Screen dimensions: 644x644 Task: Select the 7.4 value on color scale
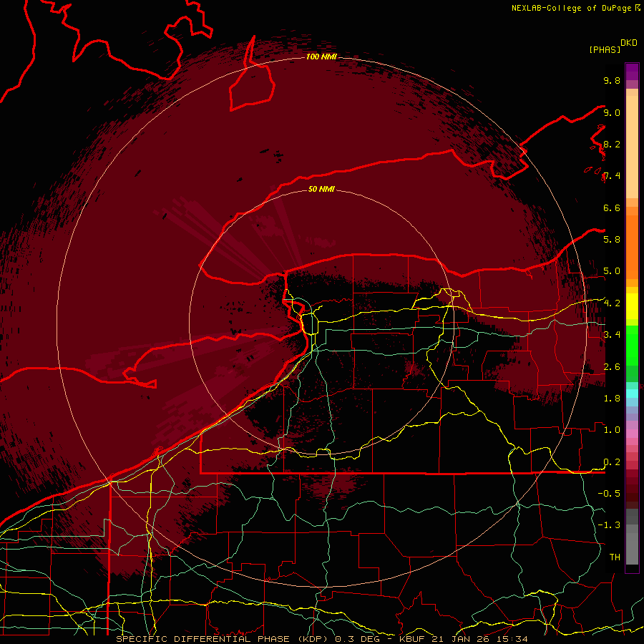pyautogui.click(x=612, y=176)
